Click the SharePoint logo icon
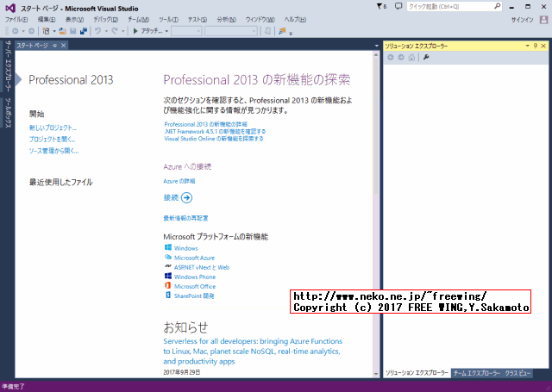The height and width of the screenshot is (392, 552). (168, 295)
